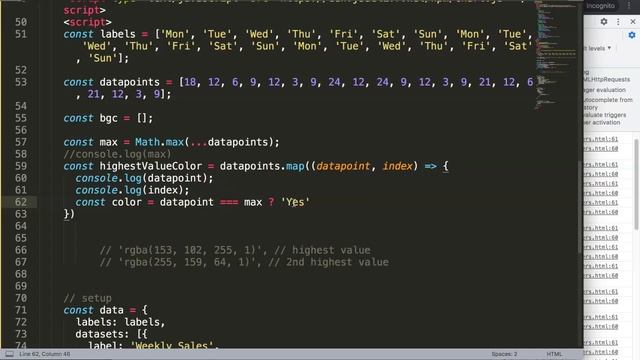
Task: Open the HTML syntax selector
Action: point(554,354)
